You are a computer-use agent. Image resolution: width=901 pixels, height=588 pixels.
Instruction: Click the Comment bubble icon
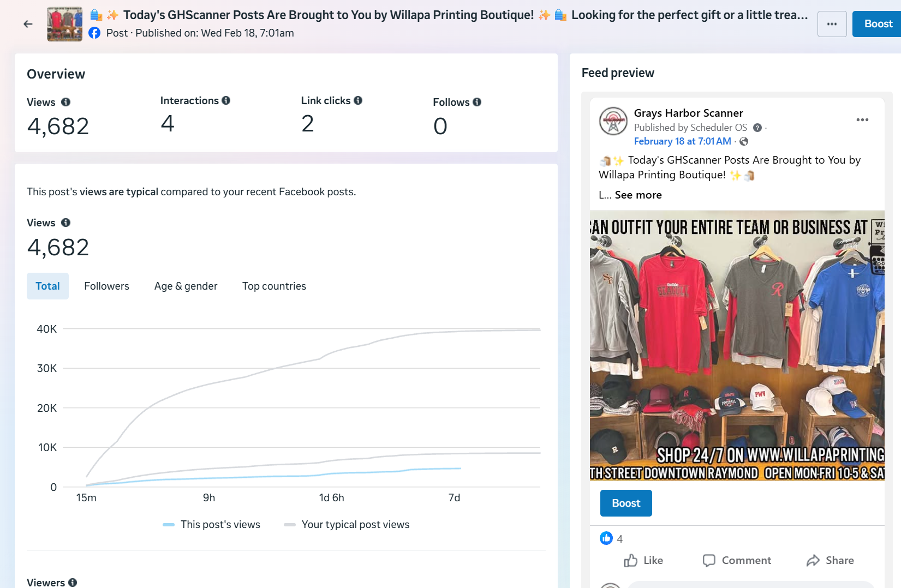pyautogui.click(x=709, y=561)
